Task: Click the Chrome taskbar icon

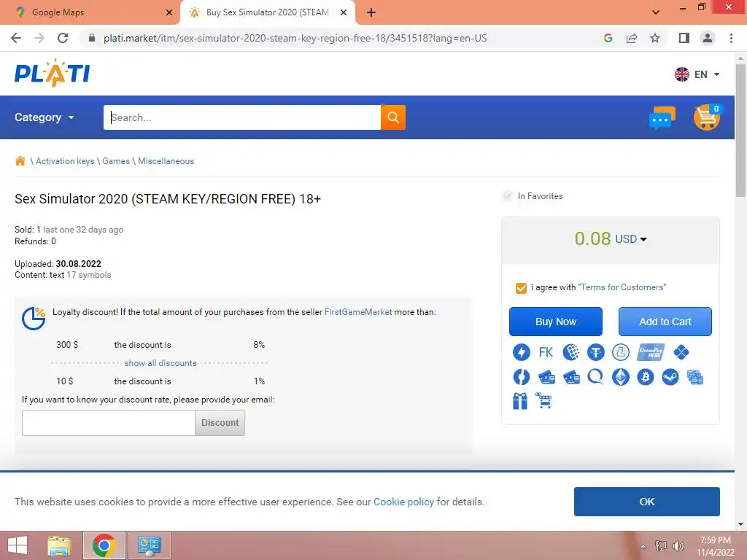Action: [x=104, y=545]
